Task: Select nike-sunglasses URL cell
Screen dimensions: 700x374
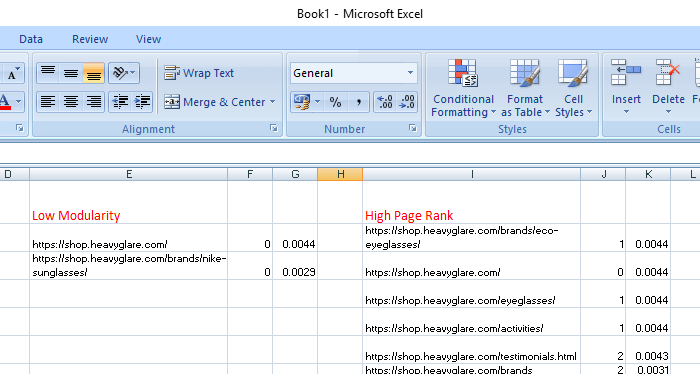Action: [129, 266]
